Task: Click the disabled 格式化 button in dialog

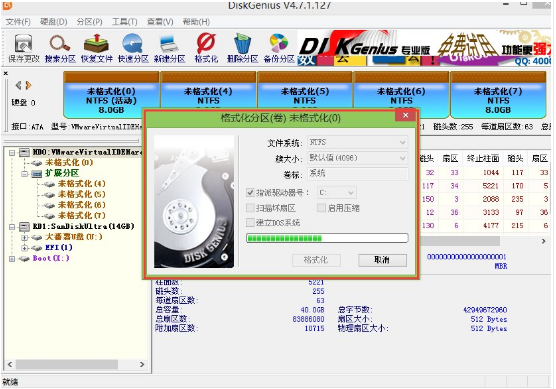Action: coord(316,260)
